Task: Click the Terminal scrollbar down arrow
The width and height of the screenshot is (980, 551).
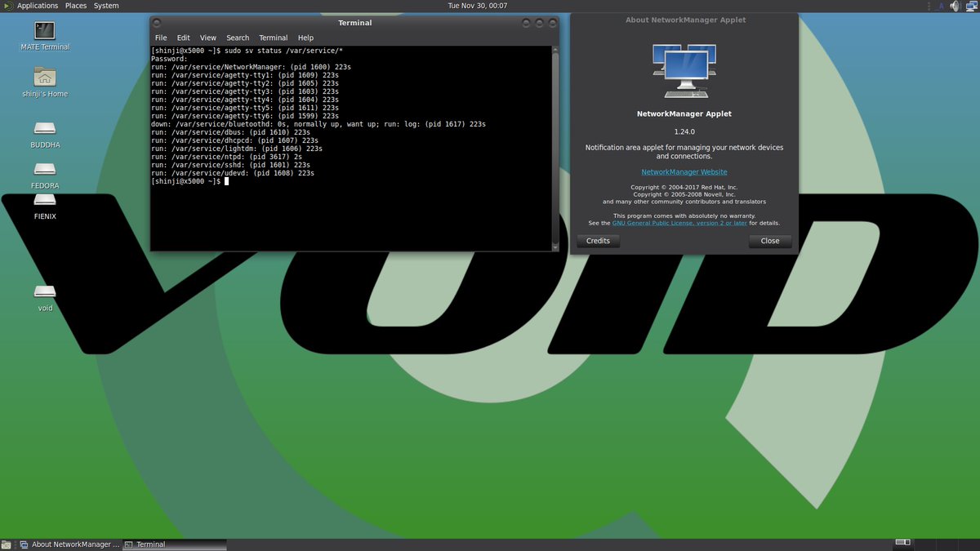Action: (x=555, y=246)
